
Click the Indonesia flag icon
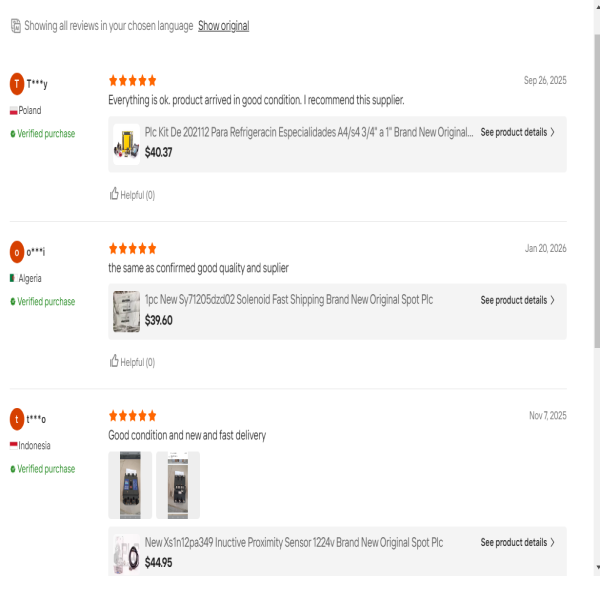pyautogui.click(x=14, y=446)
